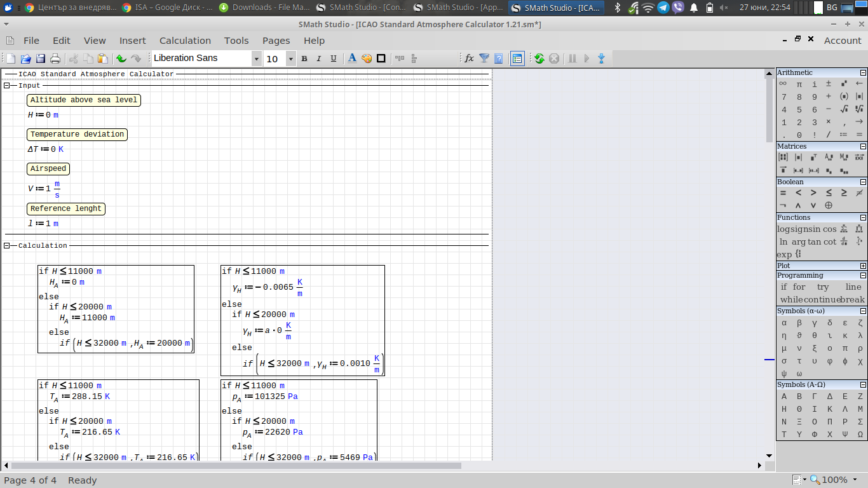Screen dimensions: 868x488
Task: Undo the last action with the green arrow
Action: coord(121,58)
